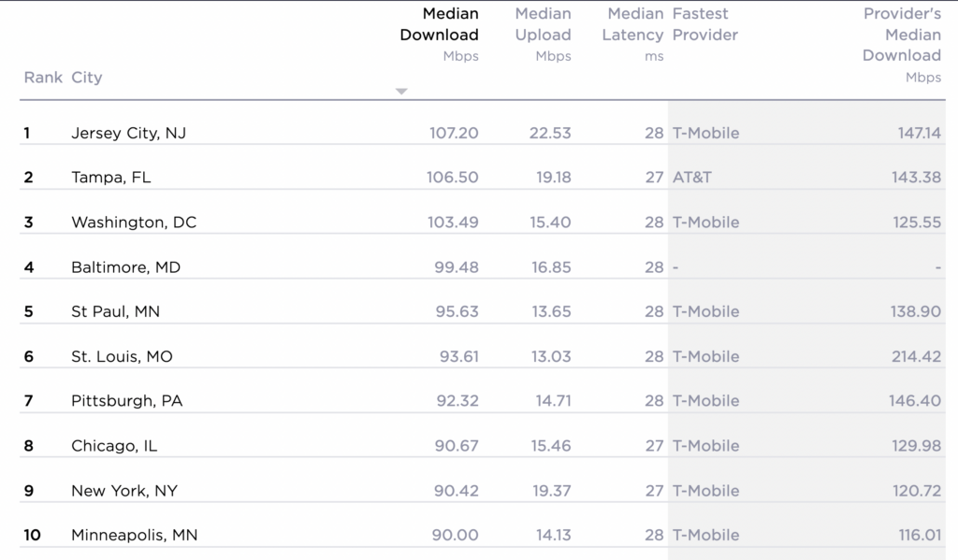The width and height of the screenshot is (958, 560).
Task: Sort table by Median Latency header
Action: [x=635, y=24]
